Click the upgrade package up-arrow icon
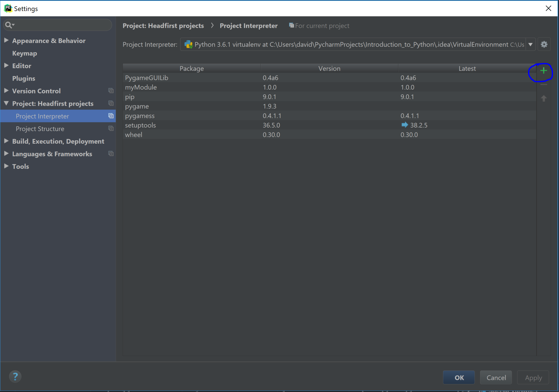The height and width of the screenshot is (392, 559). pos(544,98)
